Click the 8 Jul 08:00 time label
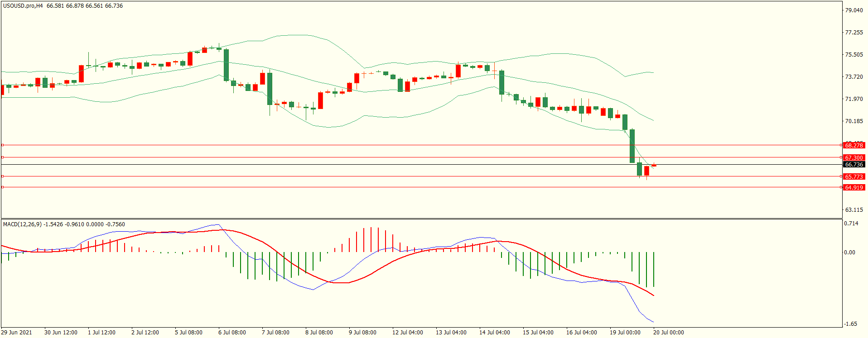The width and height of the screenshot is (868, 338). click(319, 333)
